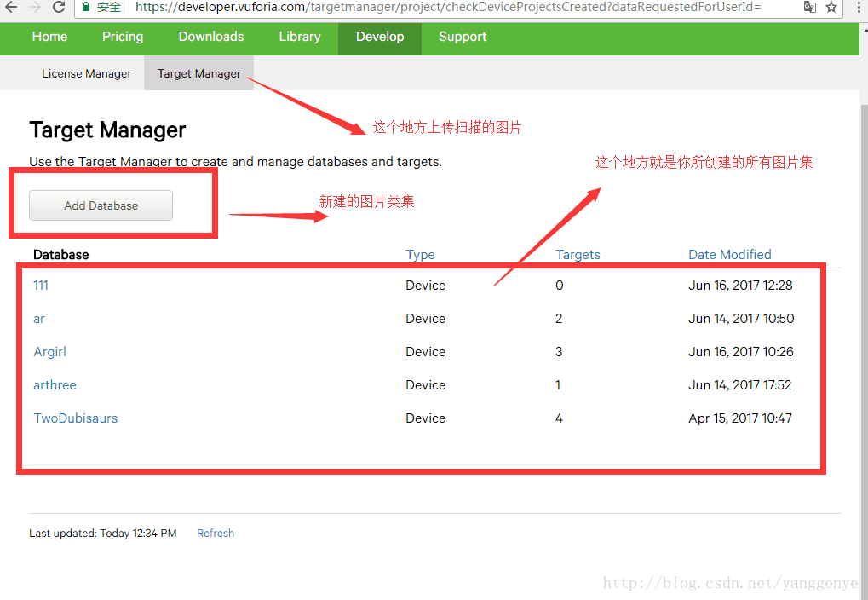Go to the Downloads menu
This screenshot has width=868, height=600.
211,37
